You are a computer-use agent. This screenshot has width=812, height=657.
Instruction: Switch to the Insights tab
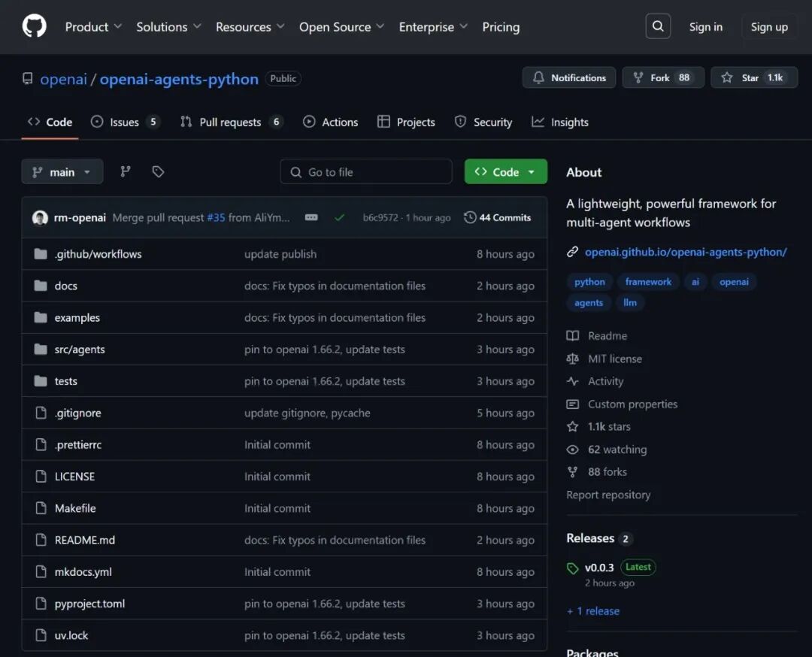tap(560, 123)
